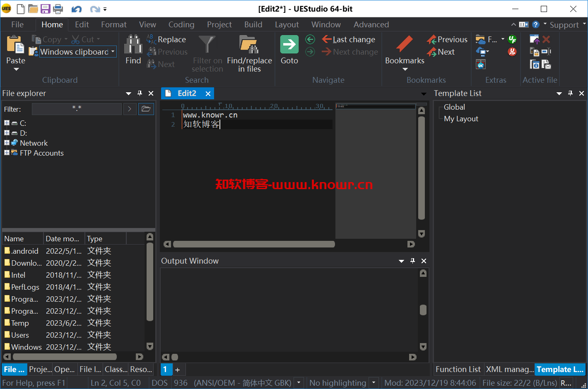Add a new output window tab with plus
This screenshot has width=588, height=389.
(x=178, y=370)
